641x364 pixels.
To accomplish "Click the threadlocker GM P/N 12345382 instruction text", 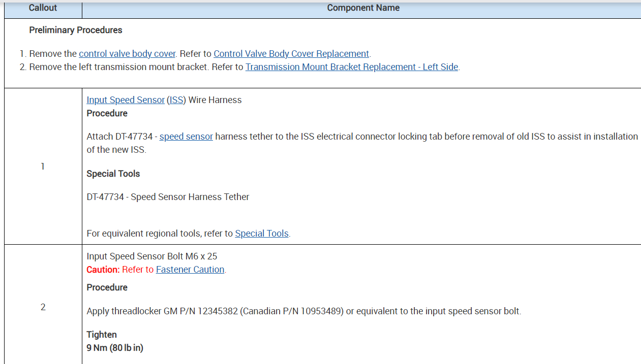I will point(303,311).
